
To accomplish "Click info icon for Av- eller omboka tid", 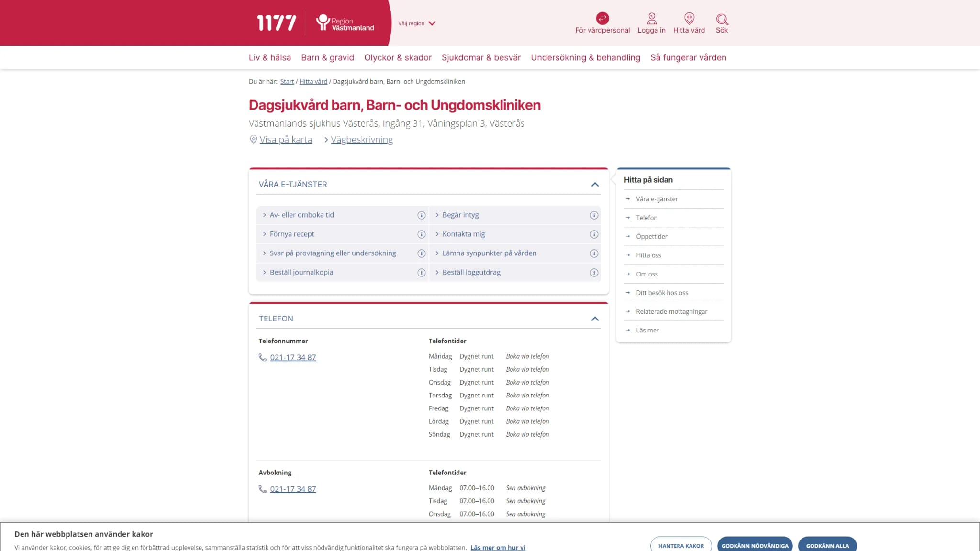I will pos(421,215).
